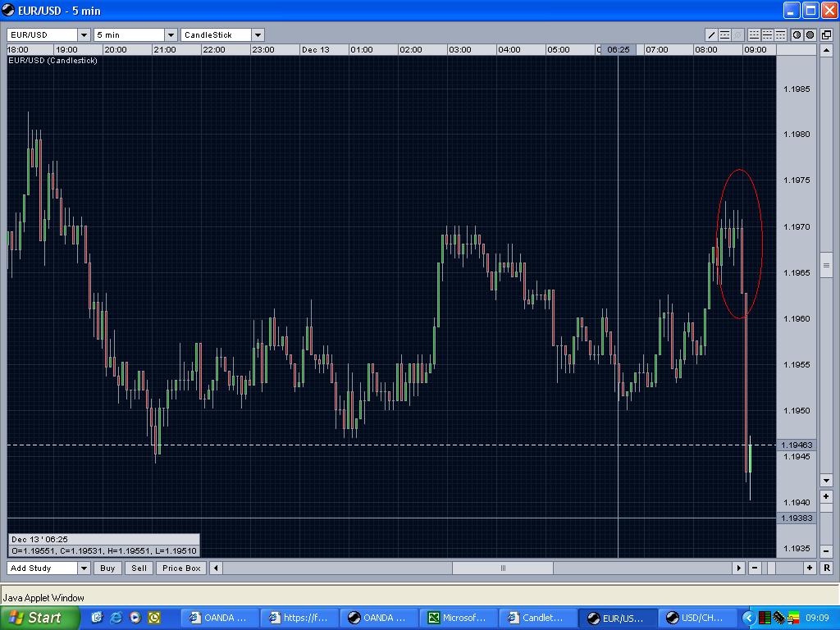Viewport: 840px width, 630px height.
Task: Zoom in the price axis with the plus button
Action: pos(826,496)
